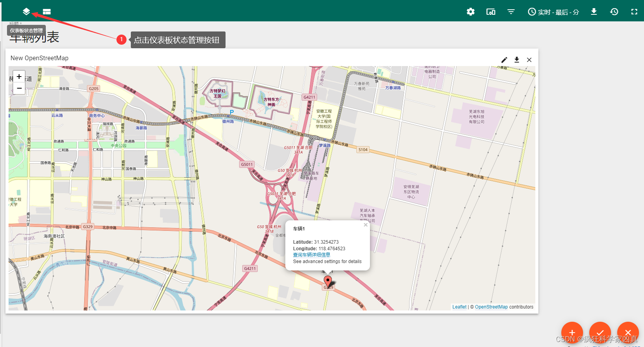Click the 方特梦幻王国 park label

[217, 93]
